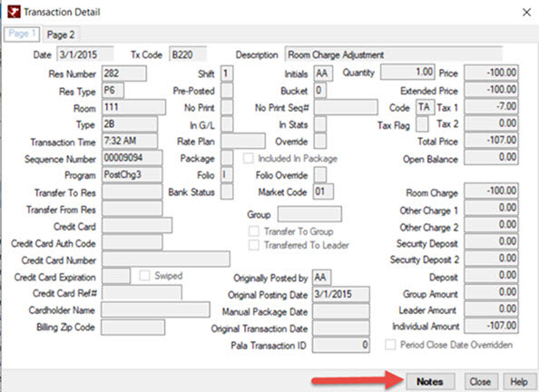
Task: Toggle the Transferred To Leader checkbox
Action: click(254, 245)
